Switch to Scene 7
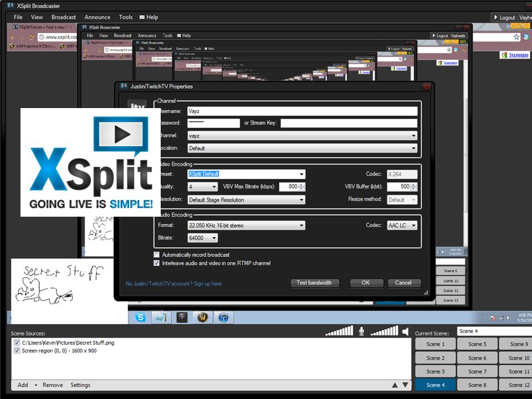This screenshot has height=399, width=532. point(477,371)
